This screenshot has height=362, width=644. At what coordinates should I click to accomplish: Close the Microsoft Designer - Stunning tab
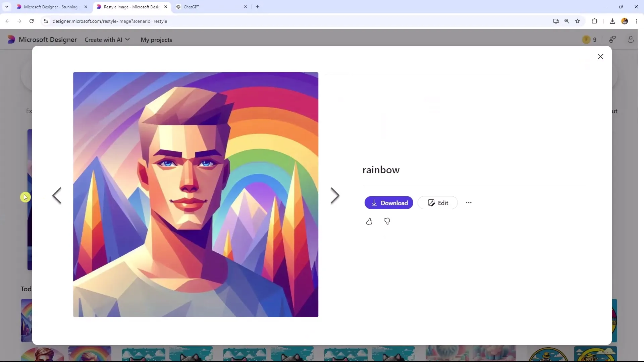pos(86,7)
